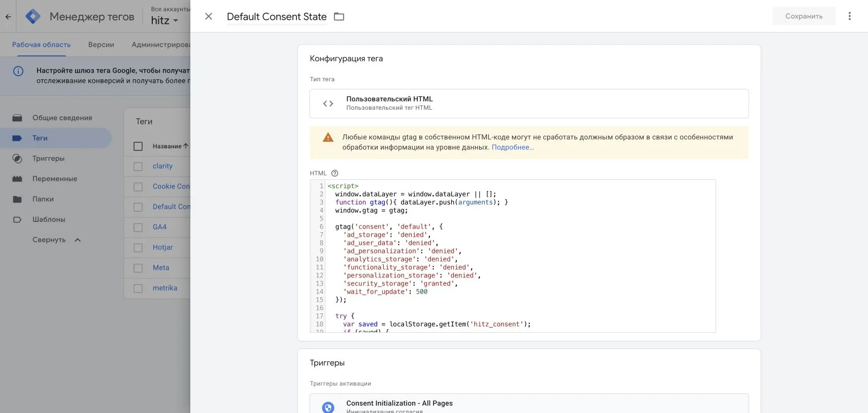This screenshot has height=413, width=868.
Task: Edit the Default Consent State tag name
Action: [277, 17]
